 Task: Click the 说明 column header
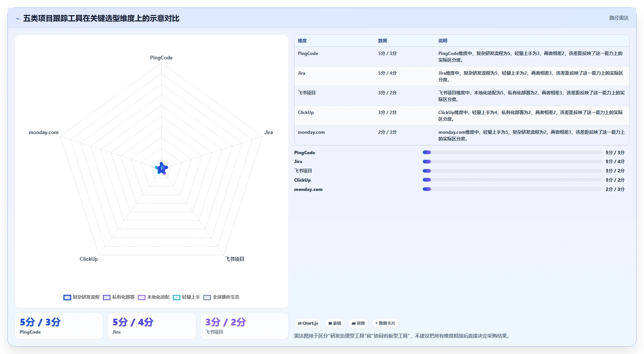443,41
